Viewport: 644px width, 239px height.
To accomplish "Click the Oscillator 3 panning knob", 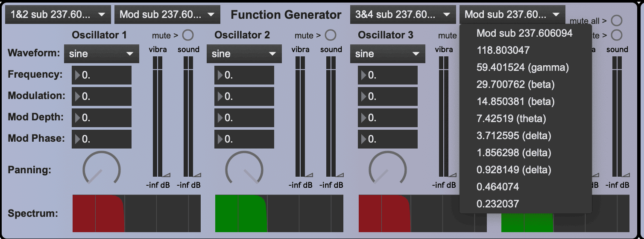I will [x=388, y=169].
